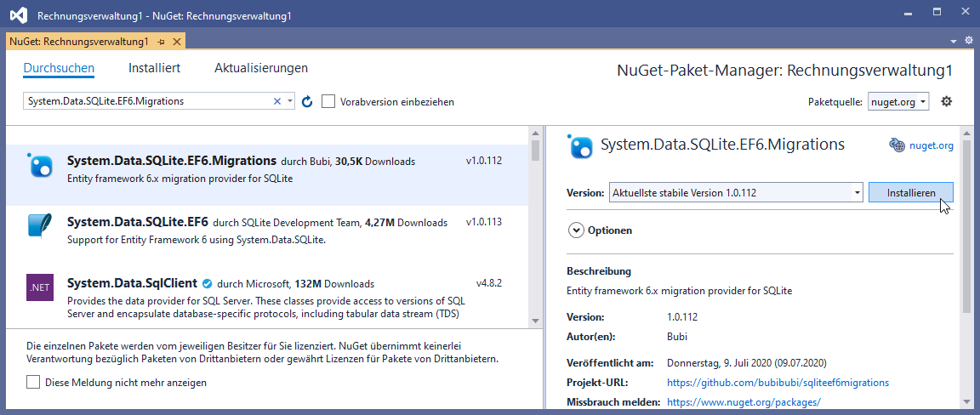Close the NuGet Rechnungsverwaltung1 tab
This screenshot has height=415, width=980.
(176, 42)
